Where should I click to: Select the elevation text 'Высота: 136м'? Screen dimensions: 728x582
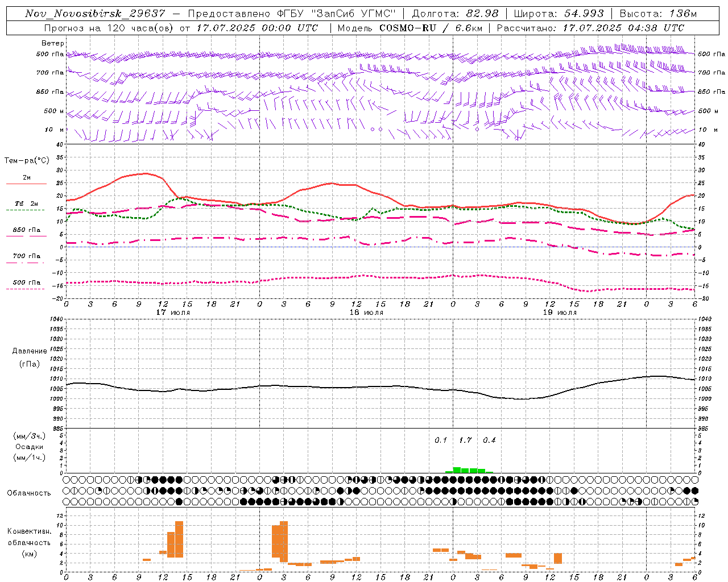[x=657, y=14]
